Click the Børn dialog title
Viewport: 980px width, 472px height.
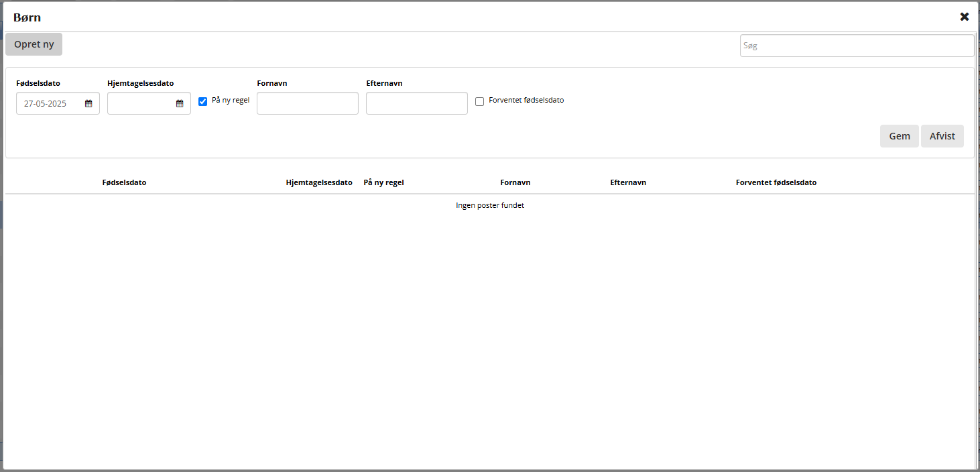tap(27, 17)
